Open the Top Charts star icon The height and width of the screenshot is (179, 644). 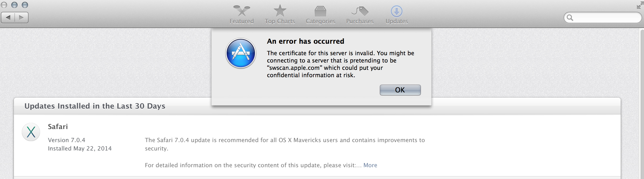280,11
